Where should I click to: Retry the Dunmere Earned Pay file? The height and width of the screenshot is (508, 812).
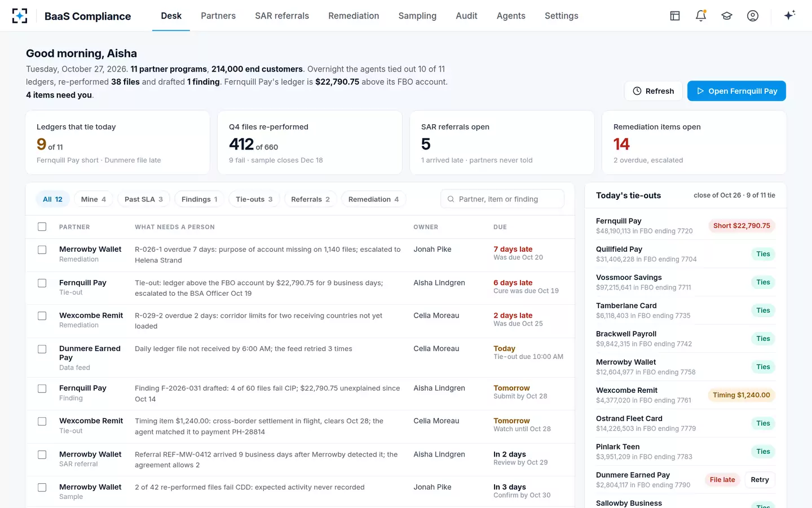point(760,480)
